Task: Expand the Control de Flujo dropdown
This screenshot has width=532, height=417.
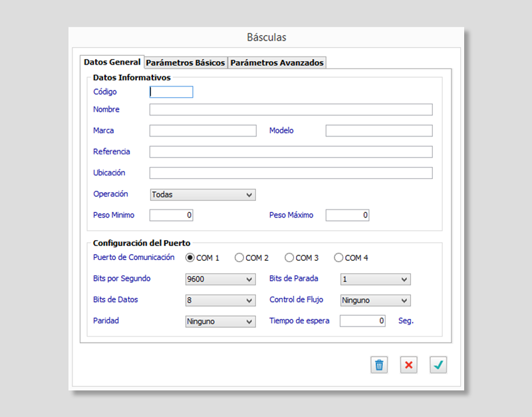Action: (x=375, y=301)
